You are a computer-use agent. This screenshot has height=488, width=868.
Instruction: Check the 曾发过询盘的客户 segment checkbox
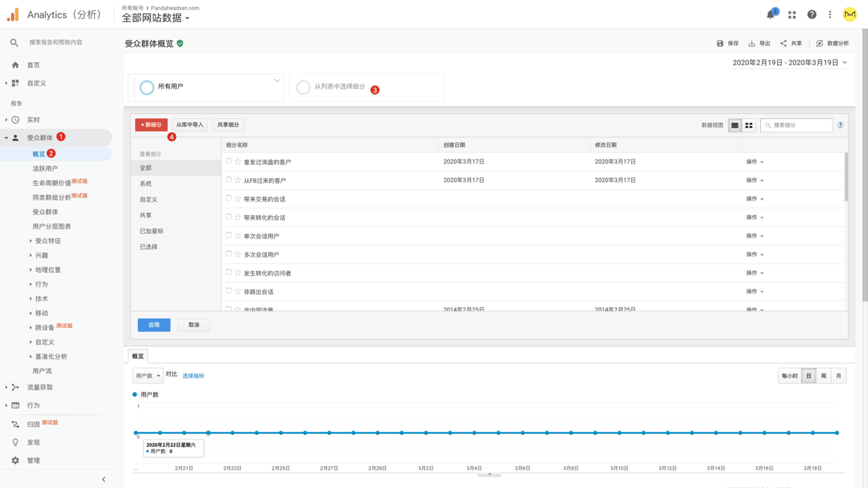229,161
